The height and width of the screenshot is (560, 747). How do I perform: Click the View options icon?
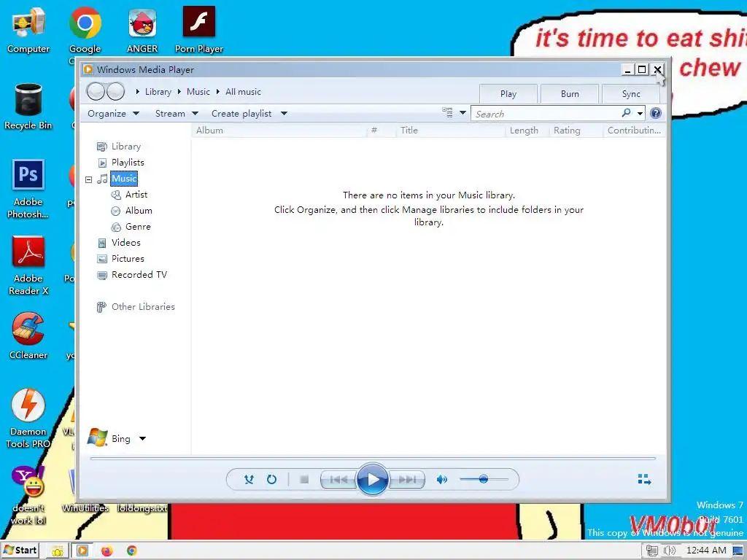pyautogui.click(x=447, y=113)
